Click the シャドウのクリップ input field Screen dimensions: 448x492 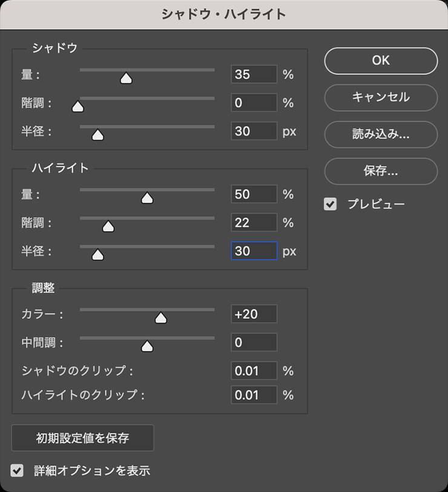(x=254, y=370)
